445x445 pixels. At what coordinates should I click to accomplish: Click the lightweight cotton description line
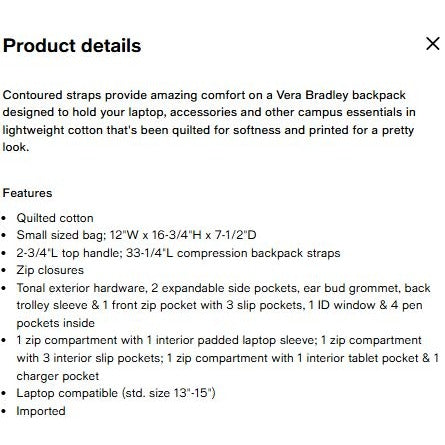point(208,130)
